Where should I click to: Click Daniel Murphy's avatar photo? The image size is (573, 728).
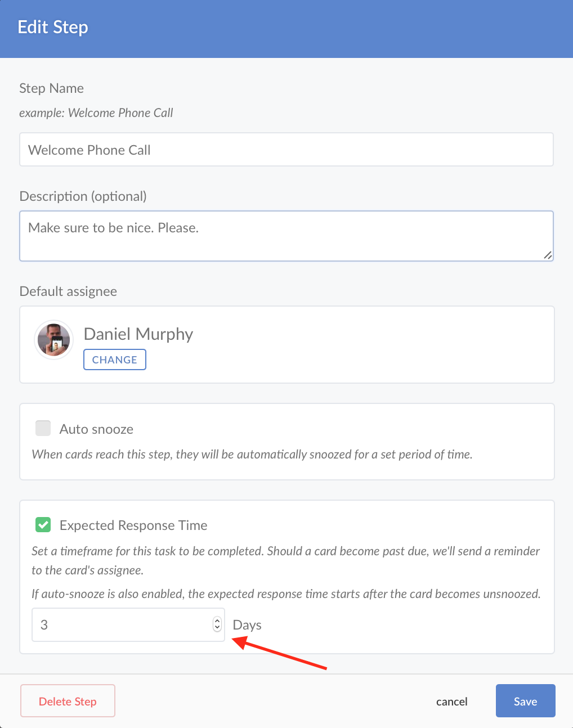[54, 340]
